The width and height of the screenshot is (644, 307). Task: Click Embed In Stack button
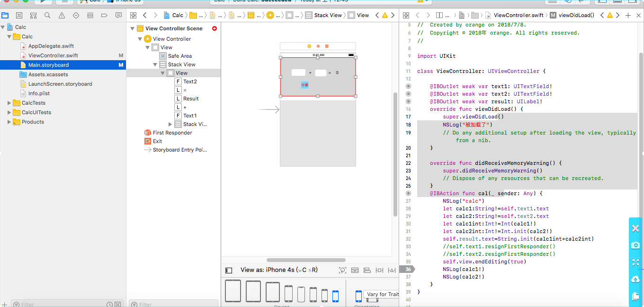(355, 270)
